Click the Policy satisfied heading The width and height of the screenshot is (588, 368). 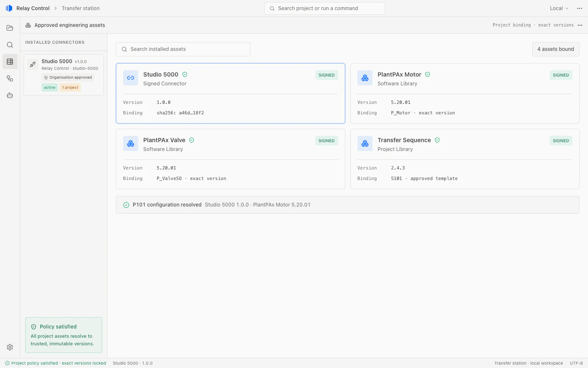point(58,327)
